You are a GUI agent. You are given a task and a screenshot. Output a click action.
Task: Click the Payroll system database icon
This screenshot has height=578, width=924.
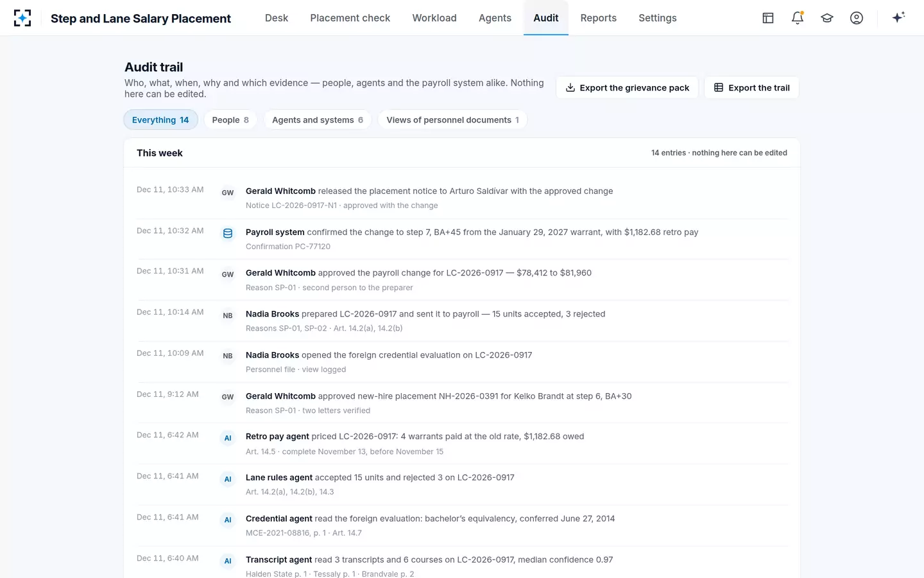(228, 234)
